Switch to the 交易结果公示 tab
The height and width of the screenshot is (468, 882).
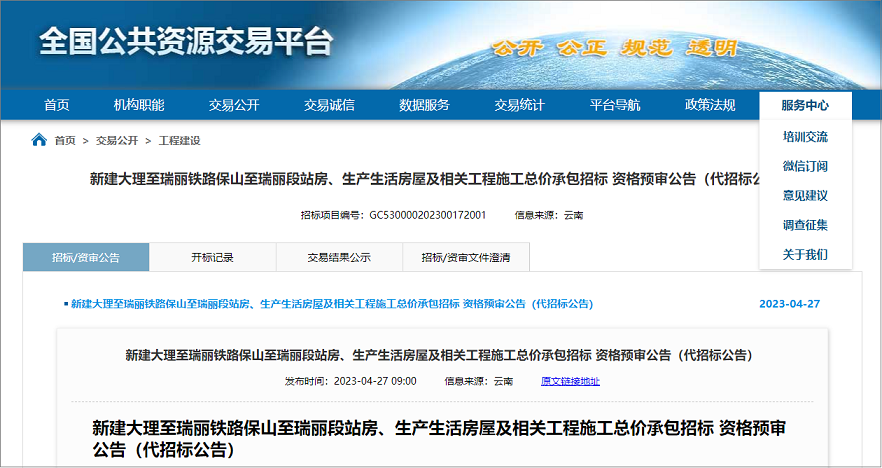(339, 257)
